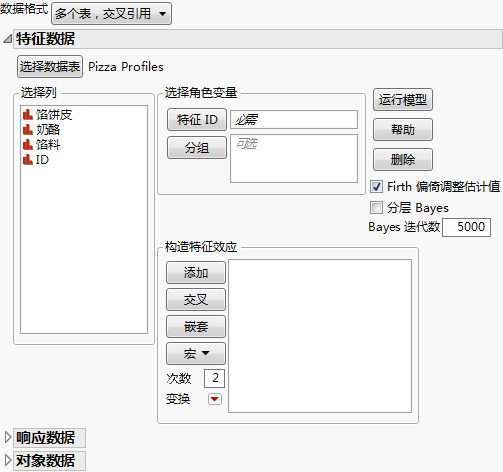Click the 分组 role button
503x472 pixels.
pos(197,148)
